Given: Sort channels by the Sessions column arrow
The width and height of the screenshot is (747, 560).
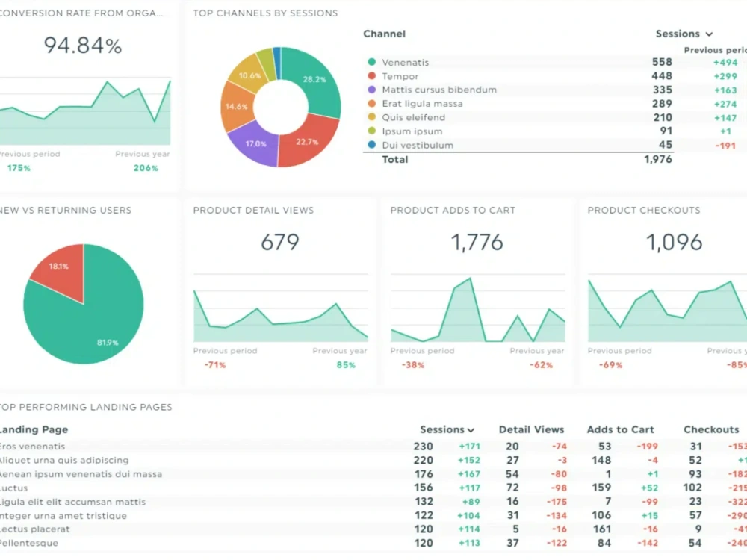Looking at the screenshot, I should click(x=708, y=34).
